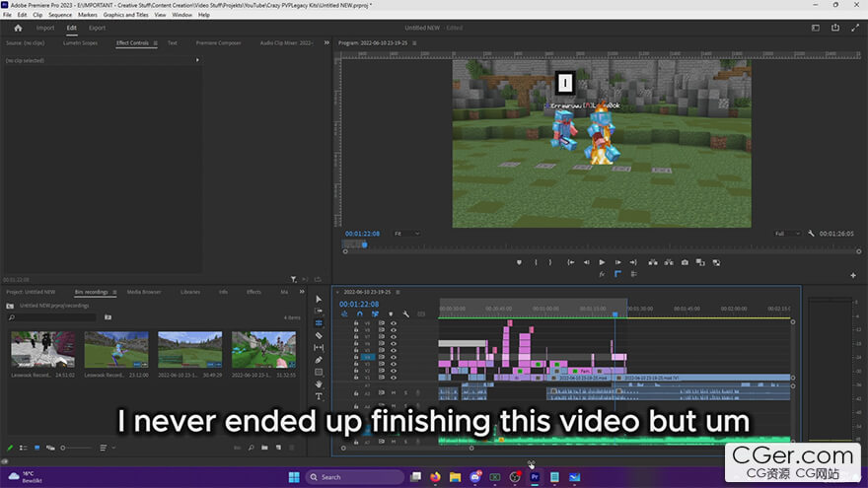Open the timeline sequence panel menu
The image size is (868, 488).
coord(398,292)
